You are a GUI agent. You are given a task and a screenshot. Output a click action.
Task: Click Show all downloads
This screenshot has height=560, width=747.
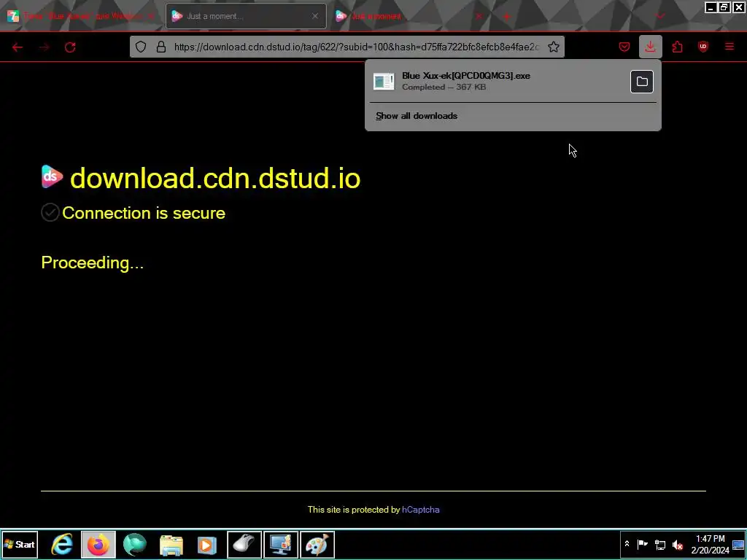417,116
